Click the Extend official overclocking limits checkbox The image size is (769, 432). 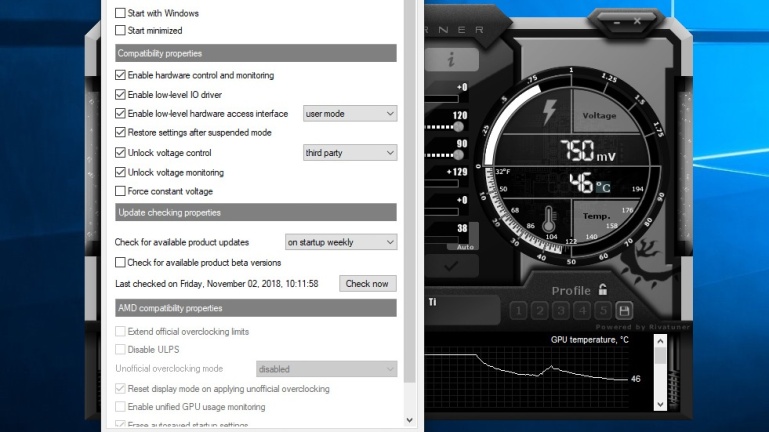click(x=120, y=331)
